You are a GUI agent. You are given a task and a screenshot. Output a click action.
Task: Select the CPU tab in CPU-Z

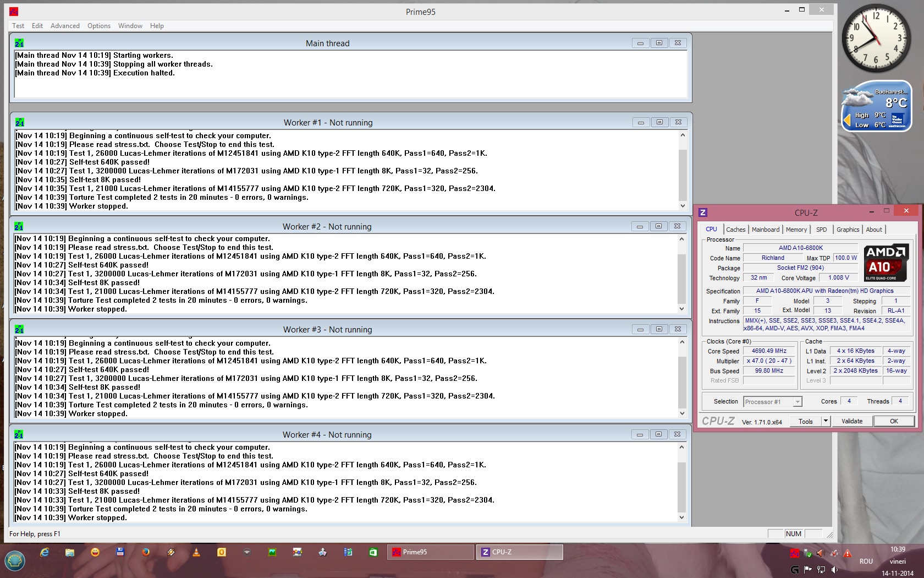712,229
